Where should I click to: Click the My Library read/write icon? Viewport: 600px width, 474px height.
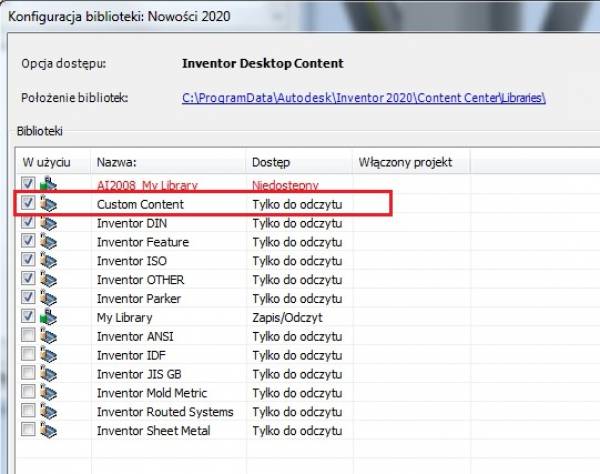[49, 316]
